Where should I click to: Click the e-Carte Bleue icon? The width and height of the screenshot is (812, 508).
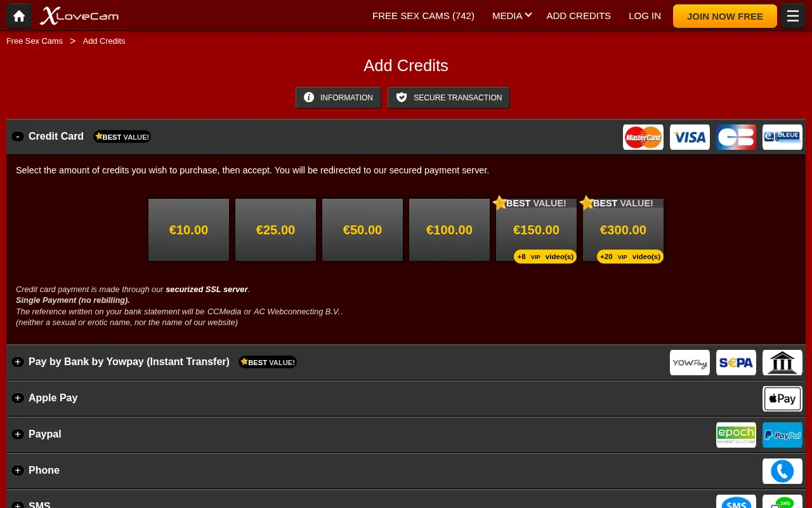click(782, 137)
